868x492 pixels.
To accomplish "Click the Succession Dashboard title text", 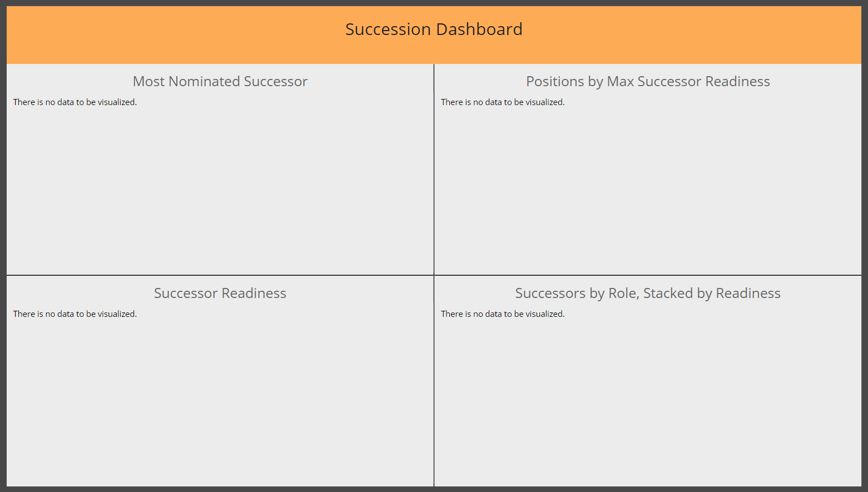I will pos(434,29).
